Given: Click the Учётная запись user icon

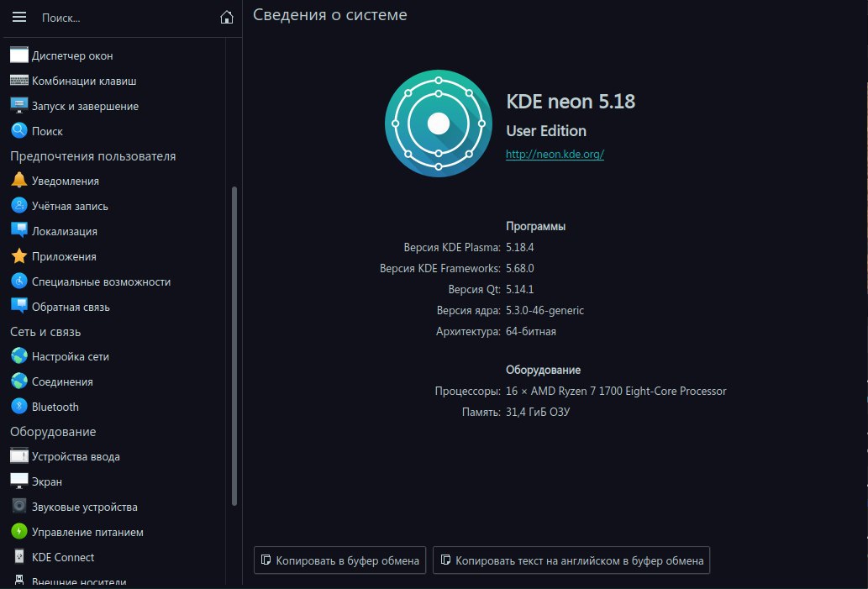Looking at the screenshot, I should tap(18, 206).
